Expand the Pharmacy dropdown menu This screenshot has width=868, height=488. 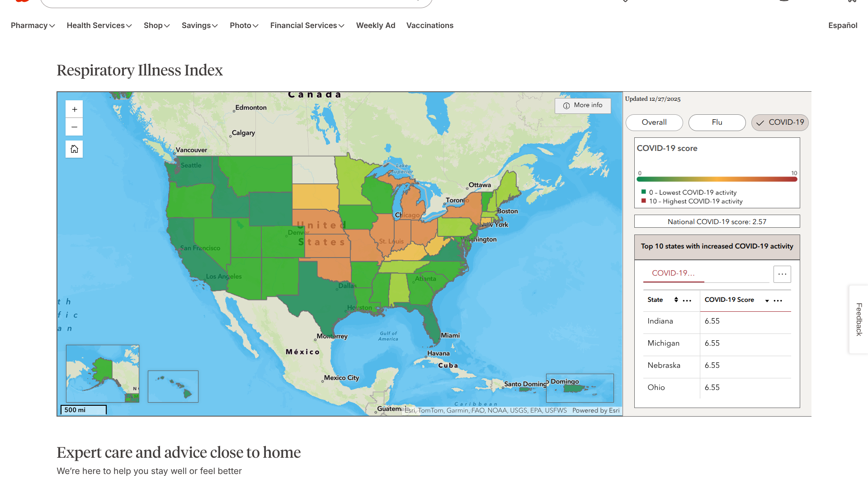click(x=33, y=25)
